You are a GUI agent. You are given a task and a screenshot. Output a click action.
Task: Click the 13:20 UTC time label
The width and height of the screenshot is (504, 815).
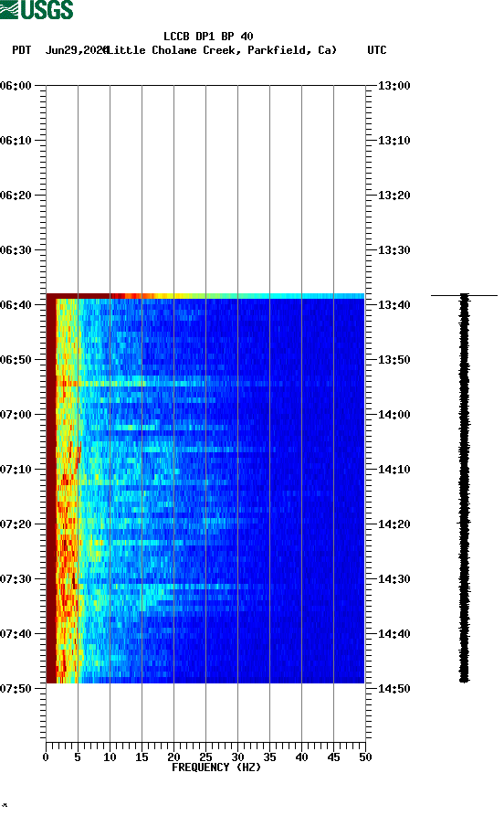(x=394, y=195)
